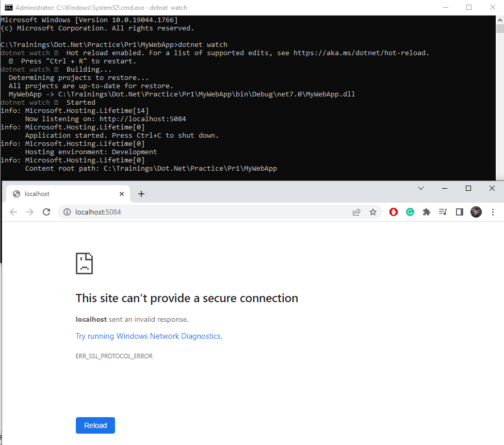Select the localhost tab

pos(62,193)
